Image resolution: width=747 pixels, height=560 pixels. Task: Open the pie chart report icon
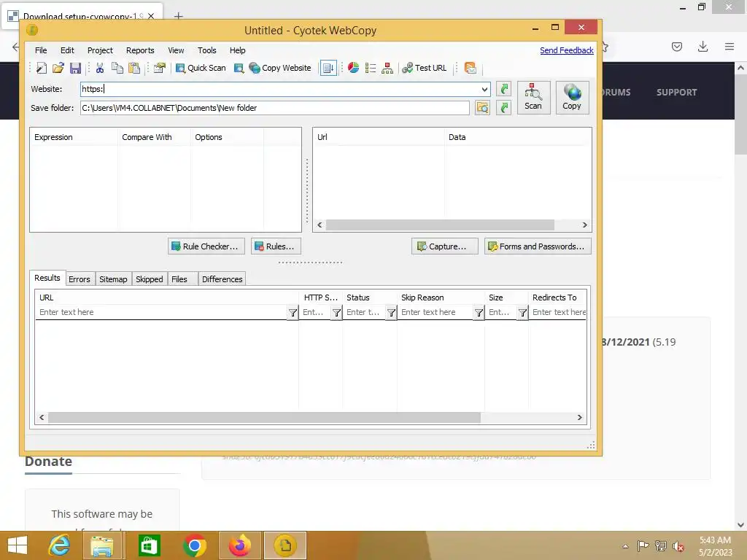coord(354,68)
